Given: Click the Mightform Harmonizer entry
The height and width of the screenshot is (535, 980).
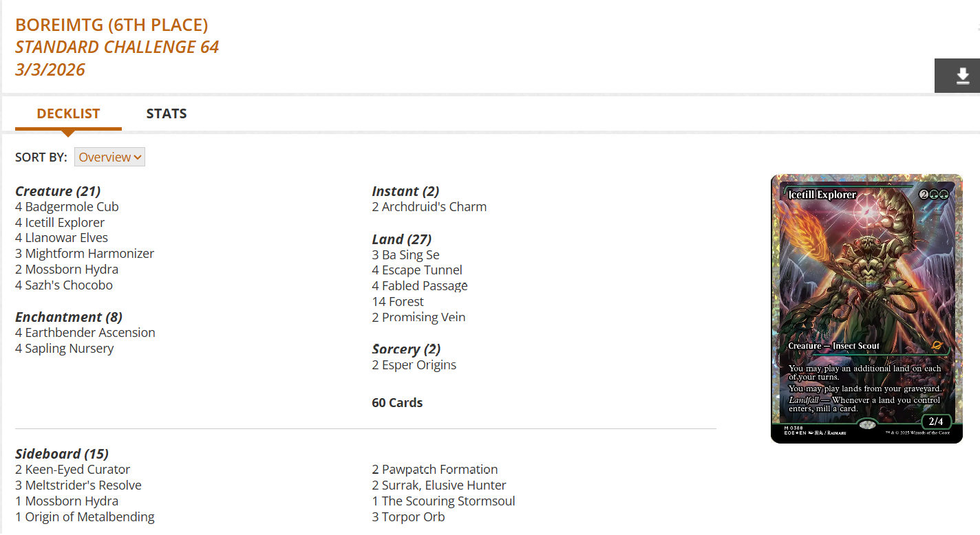Looking at the screenshot, I should click(89, 253).
